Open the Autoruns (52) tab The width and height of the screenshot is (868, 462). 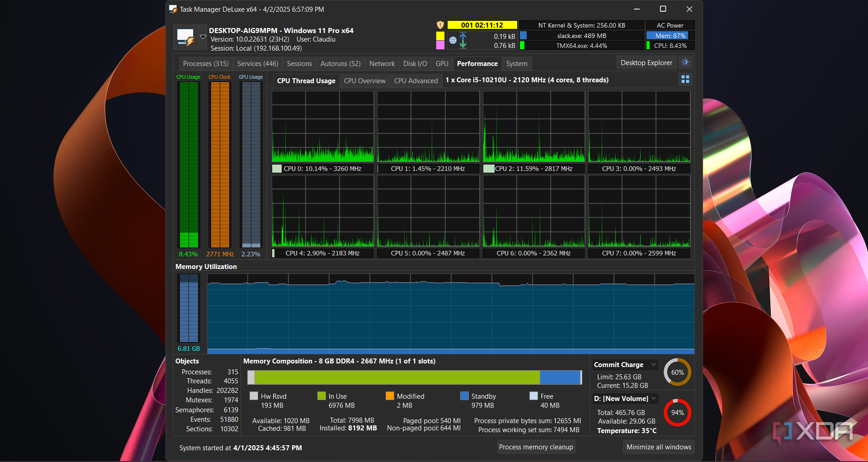[x=340, y=64]
